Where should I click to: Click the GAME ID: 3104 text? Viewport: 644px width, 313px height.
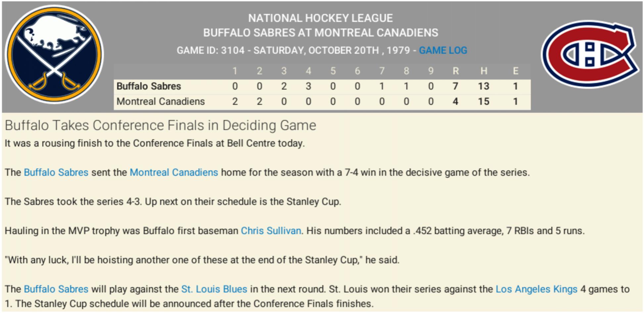(x=211, y=50)
